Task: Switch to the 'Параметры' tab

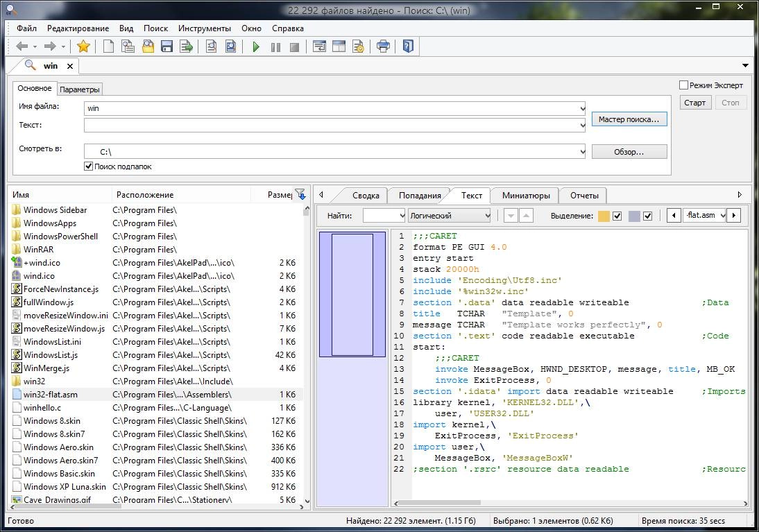Action: point(80,89)
